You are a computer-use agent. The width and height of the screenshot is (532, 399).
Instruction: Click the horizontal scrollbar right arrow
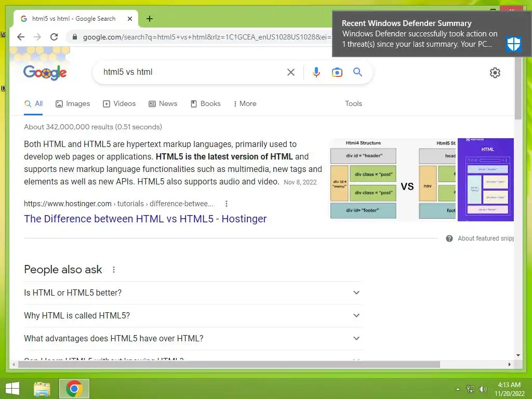point(509,364)
